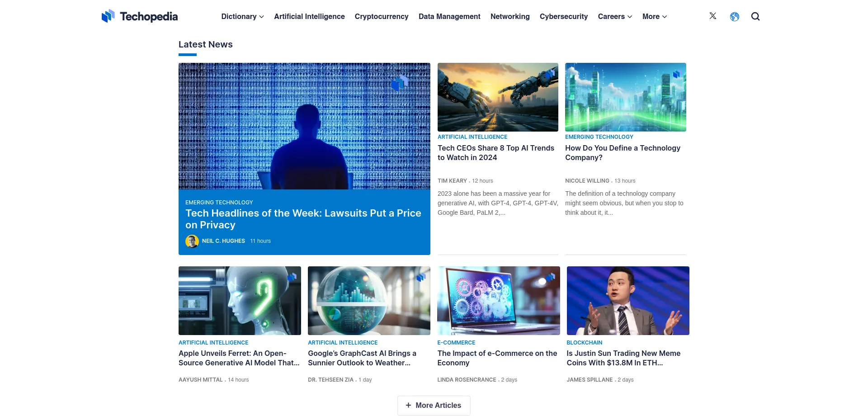Click ARTIFICIAL INTELLIGENCE tag above Tech CEOs article
This screenshot has height=416, width=868.
pyautogui.click(x=472, y=137)
